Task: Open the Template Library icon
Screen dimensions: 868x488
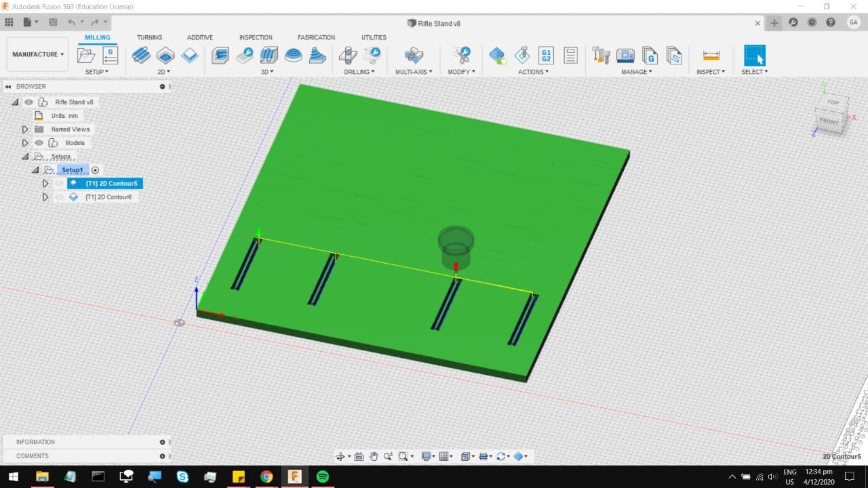Action: (674, 55)
